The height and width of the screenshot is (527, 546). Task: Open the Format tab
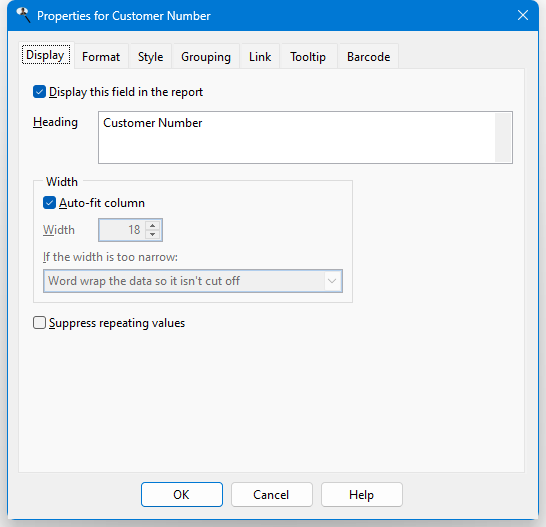[x=101, y=56]
